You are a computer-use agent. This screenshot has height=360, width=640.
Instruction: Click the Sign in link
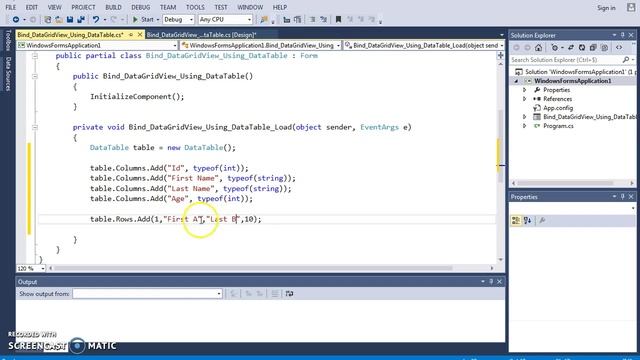click(606, 8)
